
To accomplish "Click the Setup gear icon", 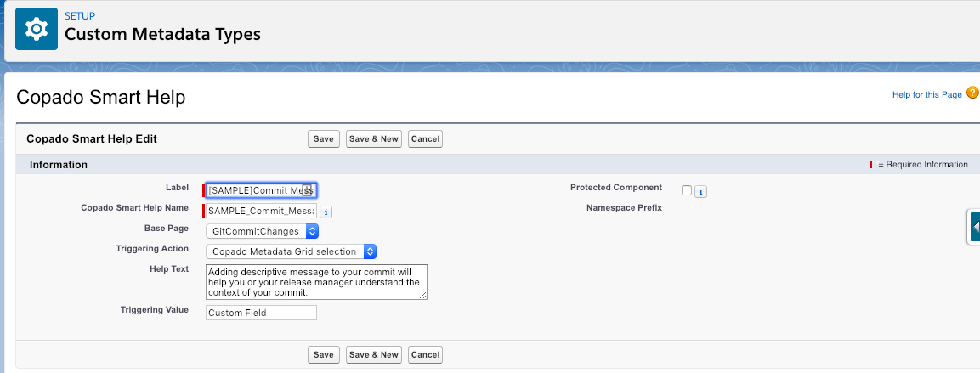I will [x=37, y=29].
